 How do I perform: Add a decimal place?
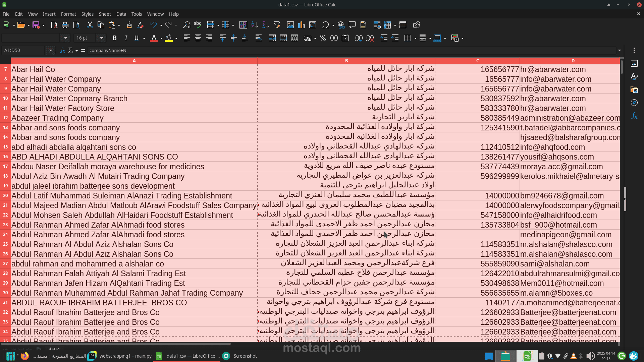[x=359, y=38]
